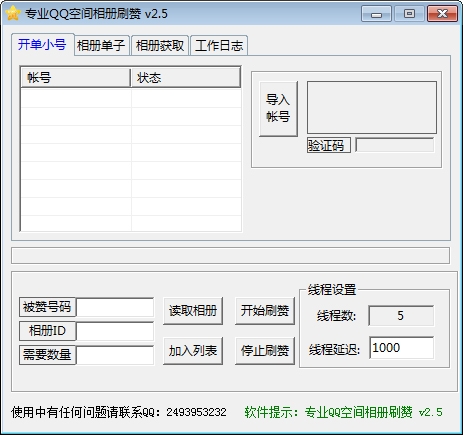This screenshot has width=463, height=435.
Task: Click the 线程设置 group label
Action: click(x=332, y=289)
